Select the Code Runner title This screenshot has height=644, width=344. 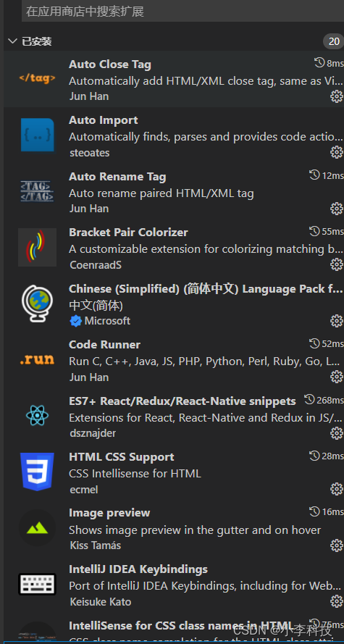coord(105,345)
